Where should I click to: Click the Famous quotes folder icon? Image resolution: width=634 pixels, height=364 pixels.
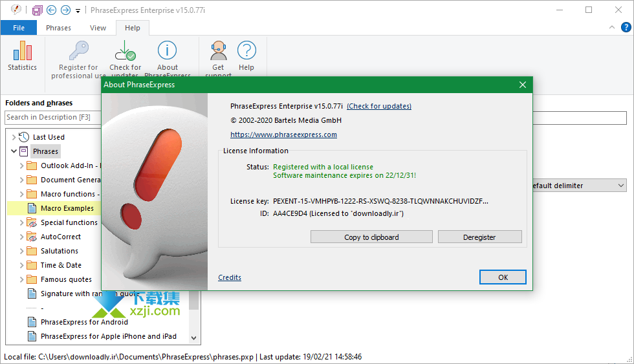pyautogui.click(x=32, y=279)
